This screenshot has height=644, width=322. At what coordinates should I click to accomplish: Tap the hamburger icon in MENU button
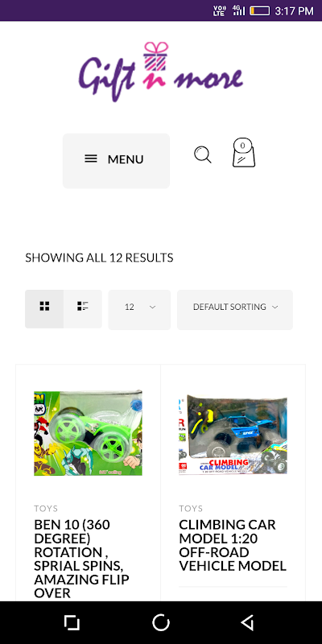pyautogui.click(x=91, y=159)
